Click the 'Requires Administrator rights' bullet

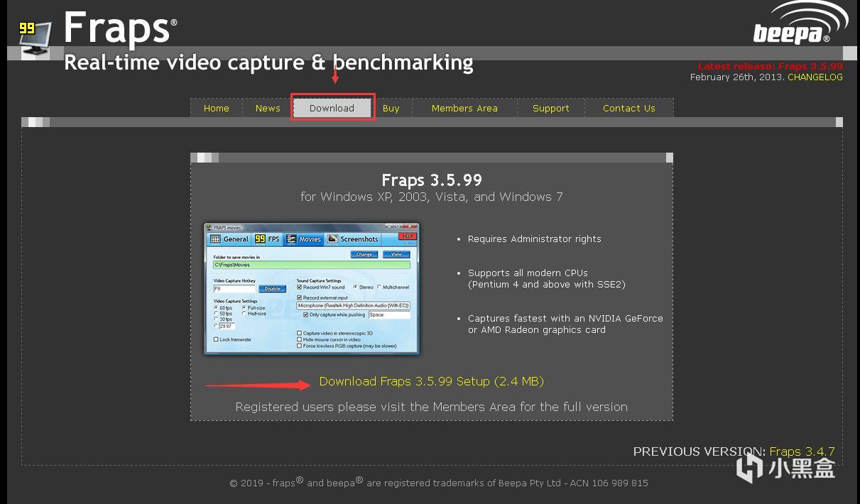click(535, 239)
